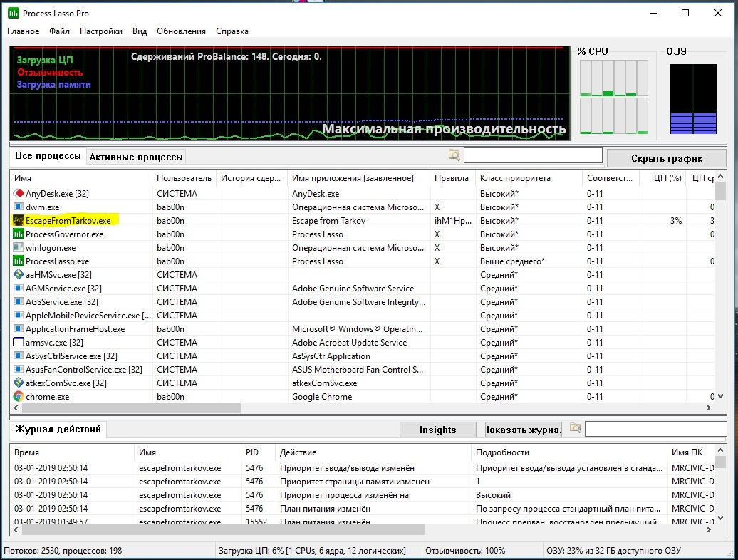Open the Справка menu
738x560 pixels.
click(x=232, y=31)
